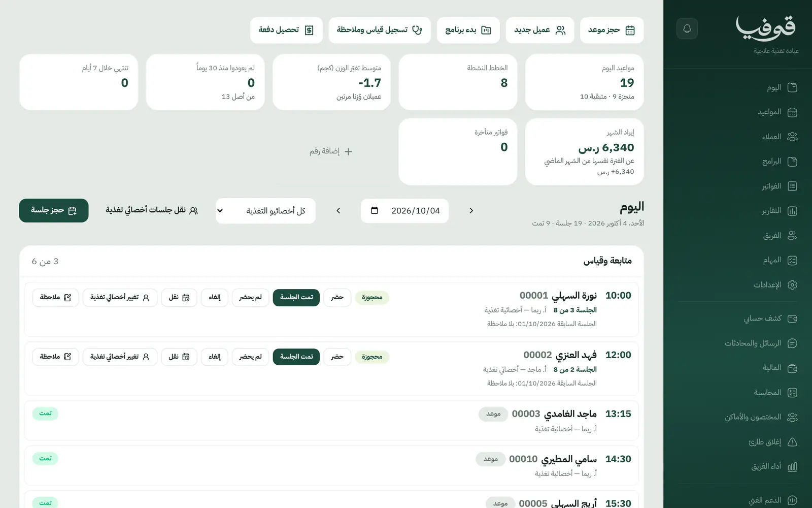Click the التقارير chart icon in sidebar
The image size is (812, 508).
[792, 211]
